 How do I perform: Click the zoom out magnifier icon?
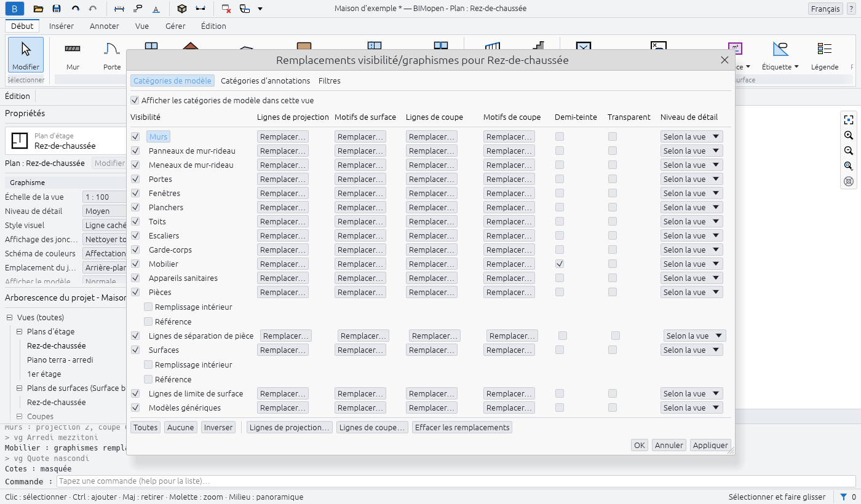(x=849, y=151)
